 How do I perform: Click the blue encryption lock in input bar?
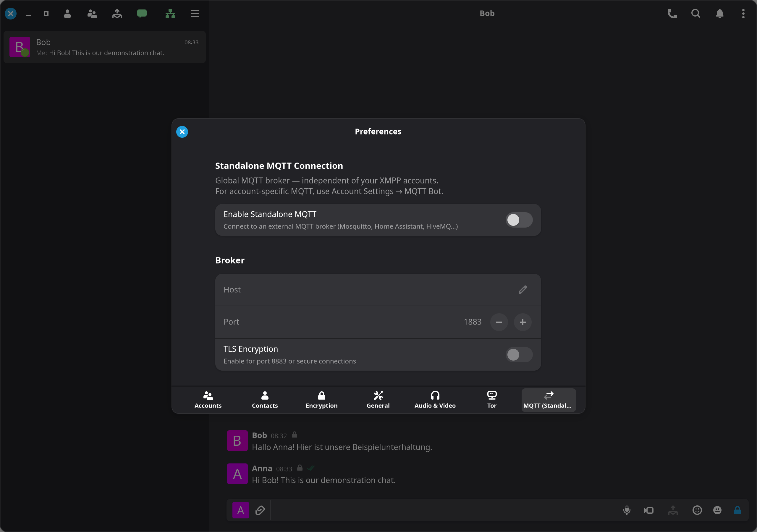pyautogui.click(x=737, y=510)
